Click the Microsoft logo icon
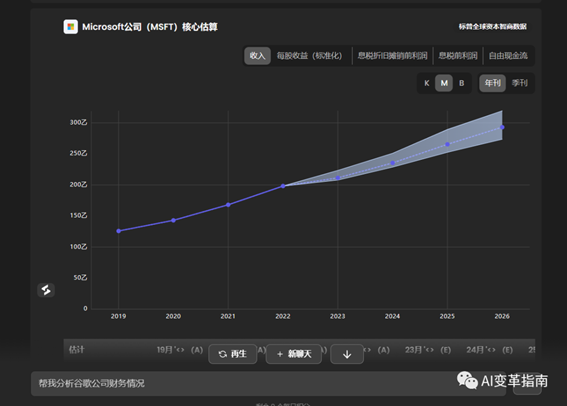The image size is (567, 406). pos(71,27)
